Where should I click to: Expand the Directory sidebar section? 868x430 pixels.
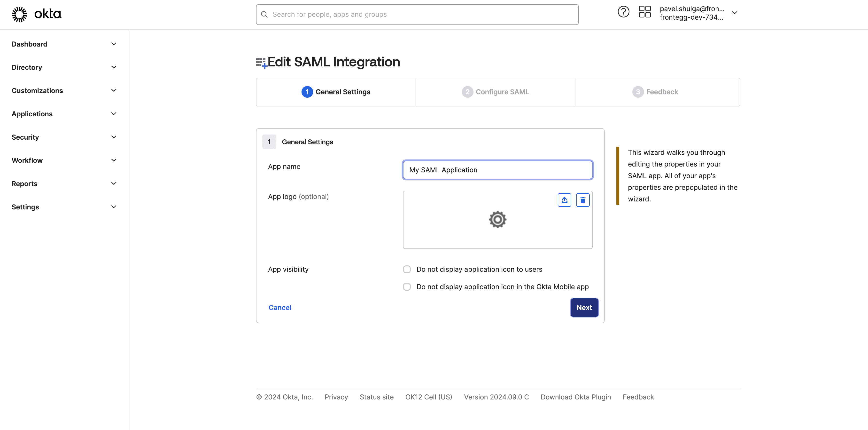tap(64, 67)
